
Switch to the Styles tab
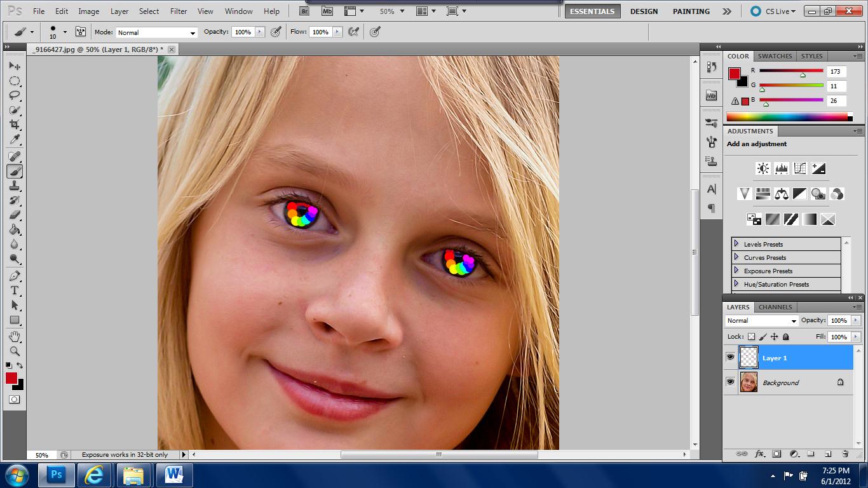[x=811, y=56]
